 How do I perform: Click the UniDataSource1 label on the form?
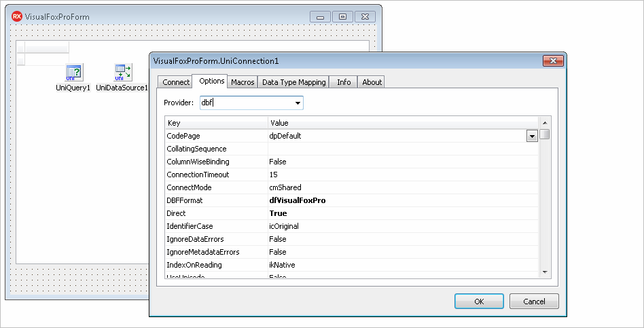[x=122, y=88]
